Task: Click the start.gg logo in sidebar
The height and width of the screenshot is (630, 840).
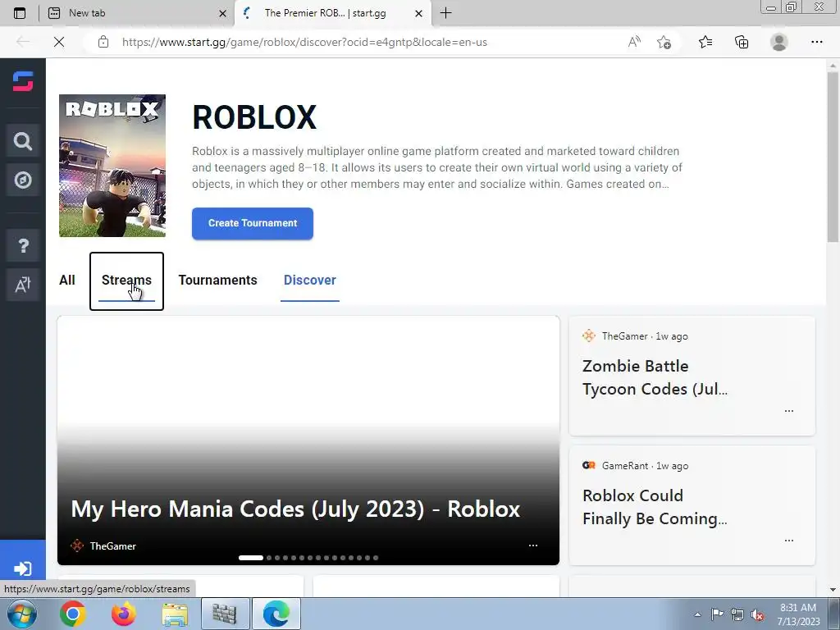Action: 23,81
